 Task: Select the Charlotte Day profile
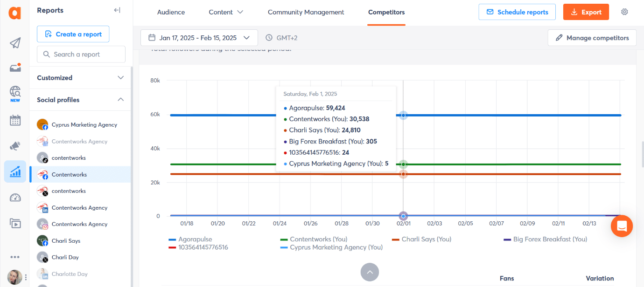pos(80,274)
